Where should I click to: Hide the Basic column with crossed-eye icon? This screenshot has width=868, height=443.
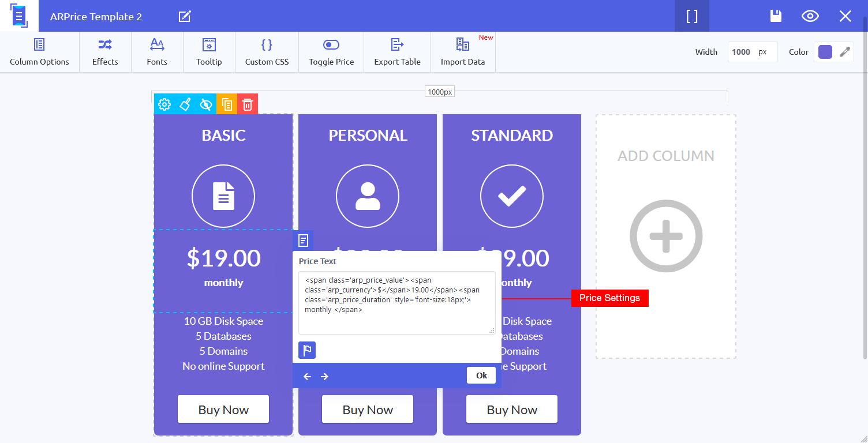pos(206,104)
